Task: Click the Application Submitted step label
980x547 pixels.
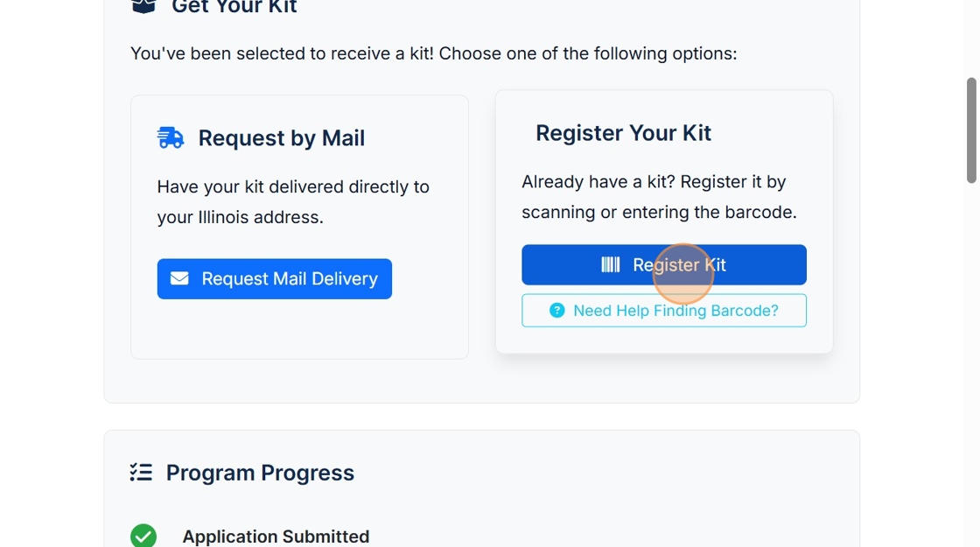Action: tap(276, 536)
